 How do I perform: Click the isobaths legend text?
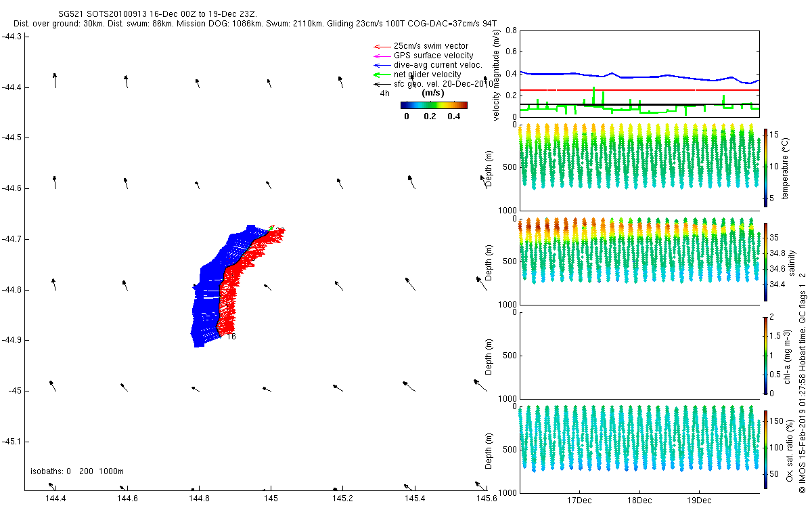[77, 471]
